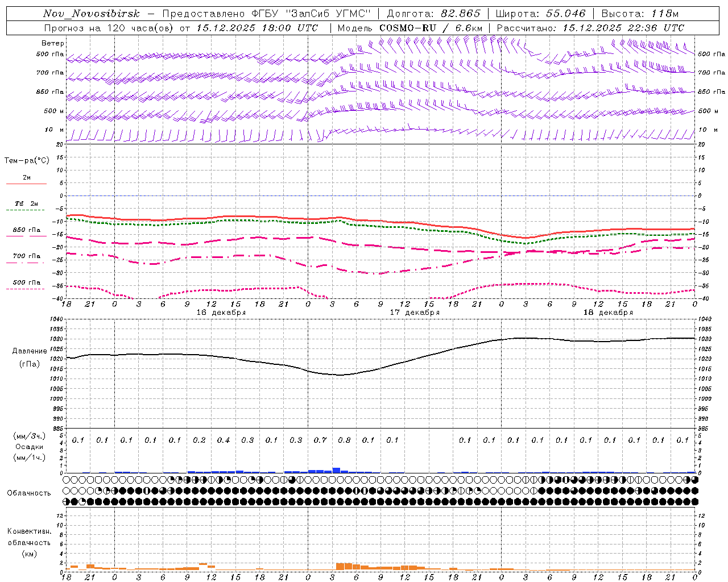Click the Nov_Novosibirsk station title
The width and height of the screenshot is (728, 582).
(91, 14)
